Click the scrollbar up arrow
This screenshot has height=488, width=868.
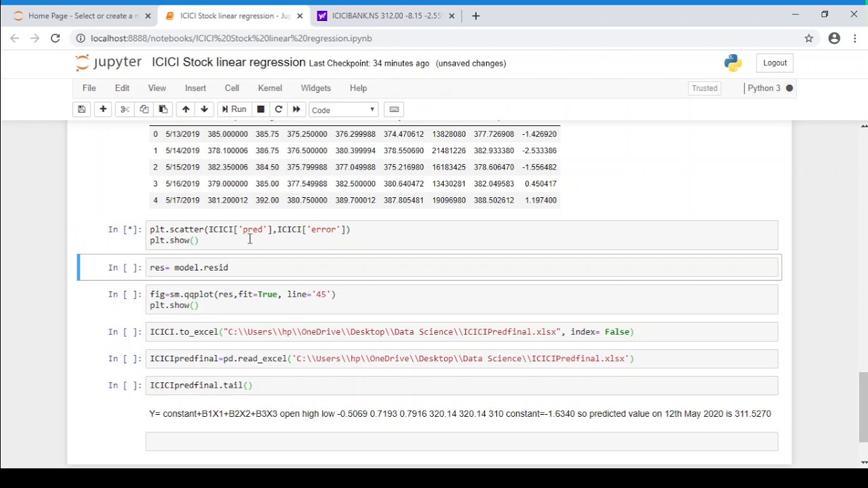pos(863,127)
